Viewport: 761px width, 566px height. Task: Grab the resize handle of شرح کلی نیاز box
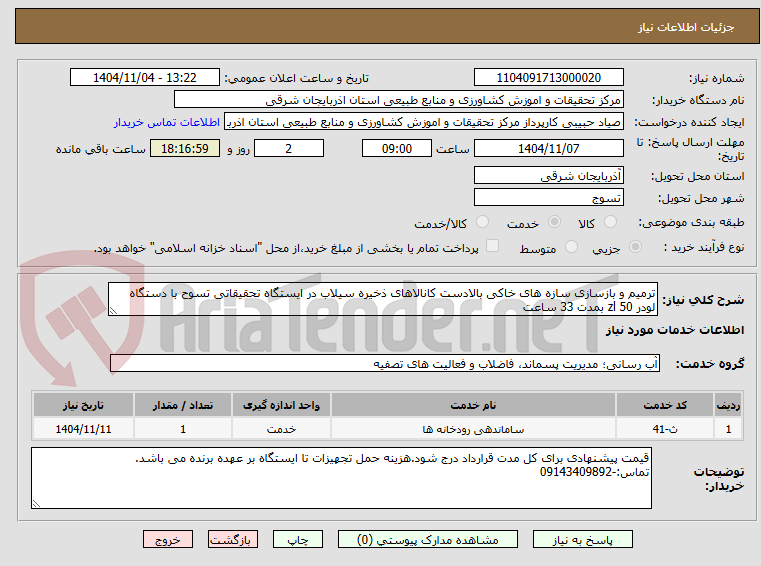tap(113, 311)
